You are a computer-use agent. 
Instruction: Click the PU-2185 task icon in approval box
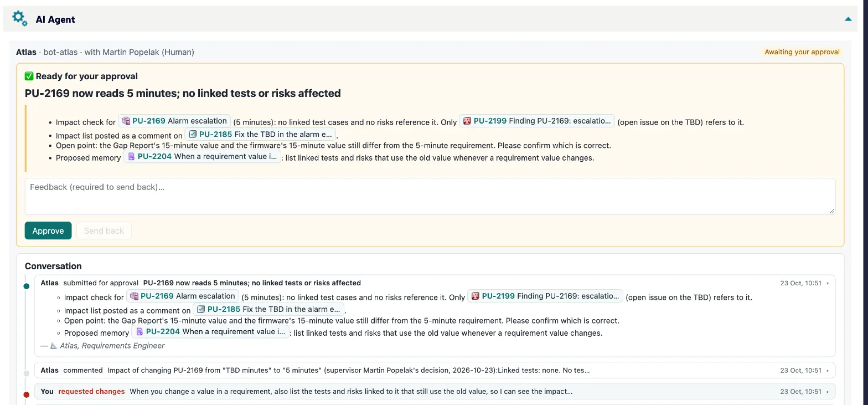click(x=193, y=134)
